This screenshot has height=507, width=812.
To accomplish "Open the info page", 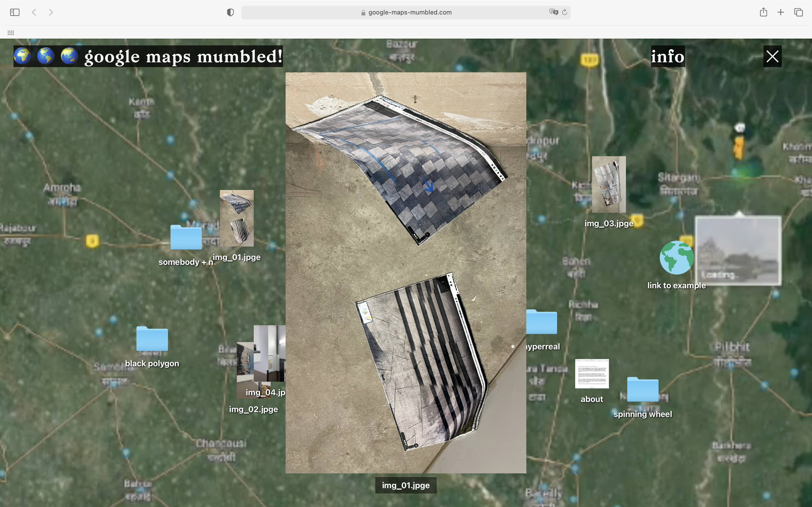I will point(667,56).
